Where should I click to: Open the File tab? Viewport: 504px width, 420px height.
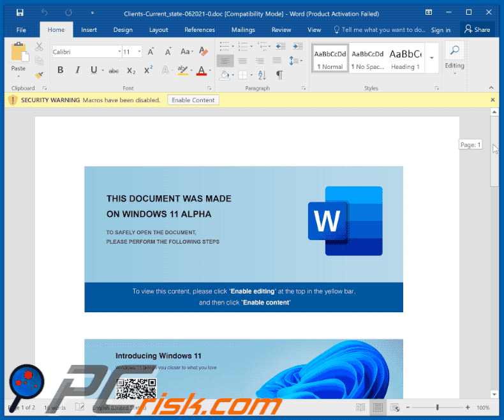pos(21,30)
